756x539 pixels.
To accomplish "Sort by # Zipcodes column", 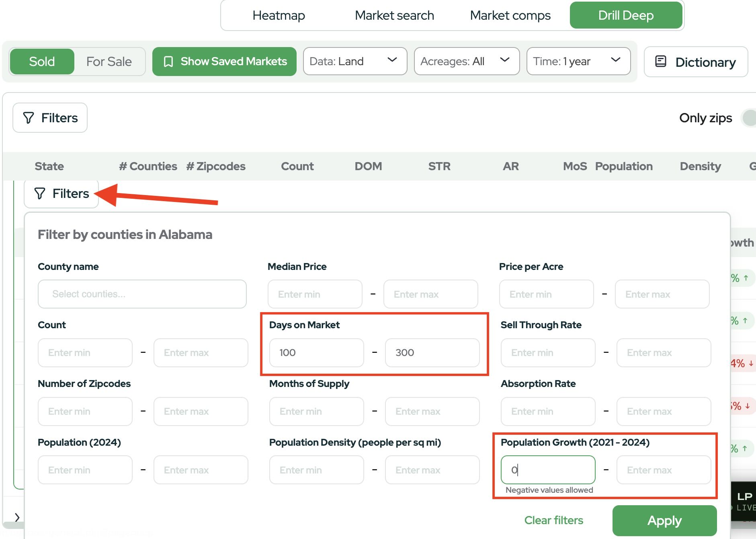I will point(216,166).
